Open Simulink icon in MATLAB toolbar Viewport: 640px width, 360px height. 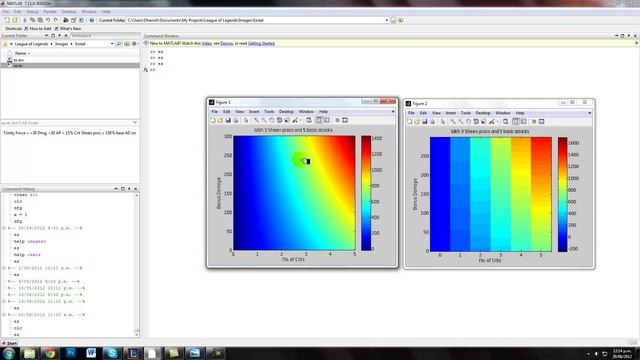click(66, 20)
